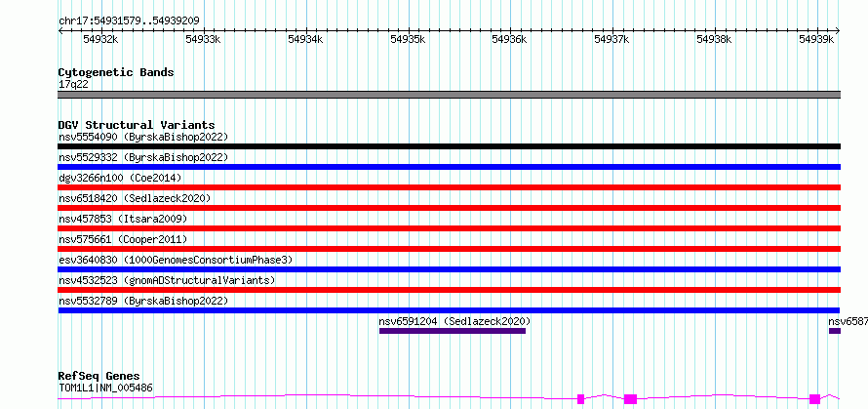
Task: Open variant nsv6518420 (Sedlazeck2020) label
Action: coord(135,198)
